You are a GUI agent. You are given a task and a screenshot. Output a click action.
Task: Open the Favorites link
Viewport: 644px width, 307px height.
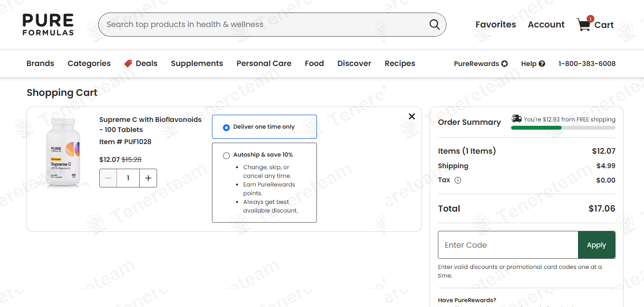pos(496,25)
